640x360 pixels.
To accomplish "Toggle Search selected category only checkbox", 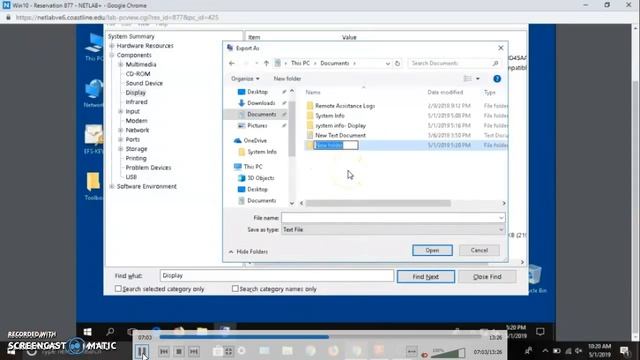I will coord(118,289).
